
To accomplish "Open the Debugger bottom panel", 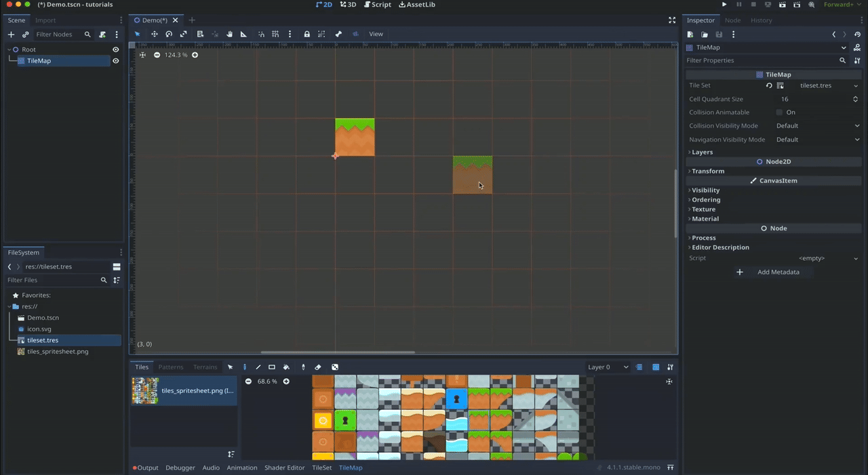I will pos(180,468).
